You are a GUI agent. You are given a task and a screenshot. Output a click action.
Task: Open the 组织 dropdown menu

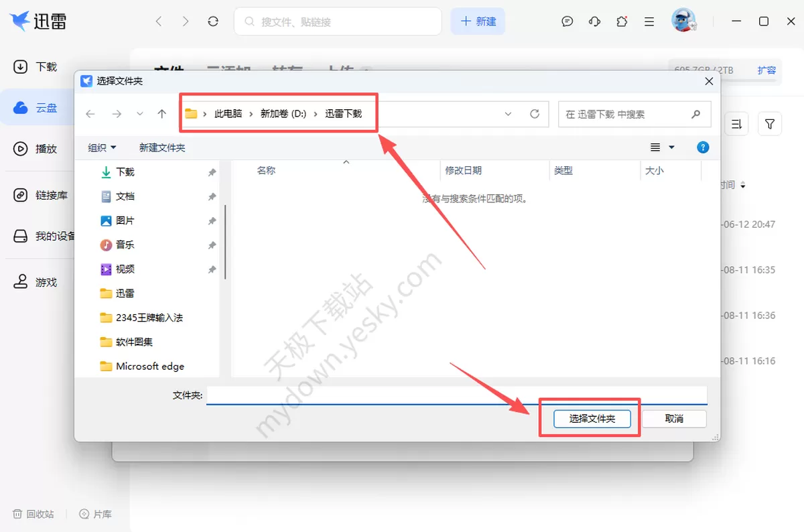pyautogui.click(x=102, y=147)
